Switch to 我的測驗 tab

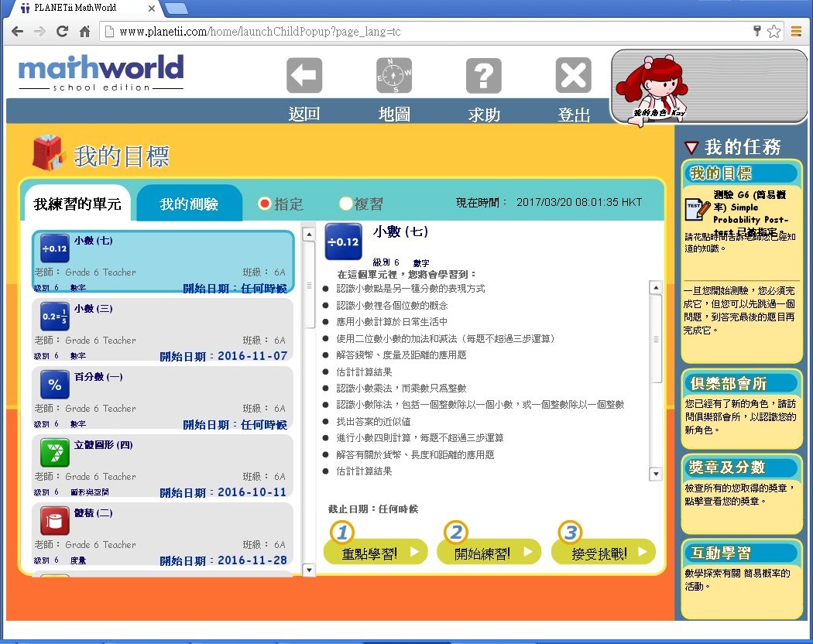189,204
